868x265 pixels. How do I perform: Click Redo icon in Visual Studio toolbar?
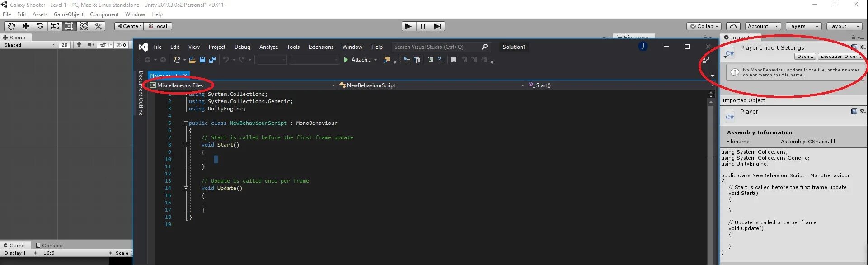click(x=242, y=60)
